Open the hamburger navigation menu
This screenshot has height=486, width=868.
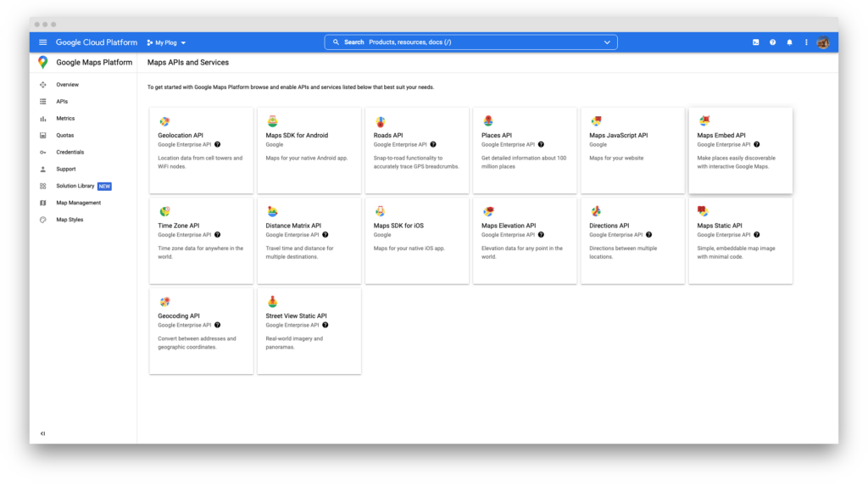coord(42,42)
